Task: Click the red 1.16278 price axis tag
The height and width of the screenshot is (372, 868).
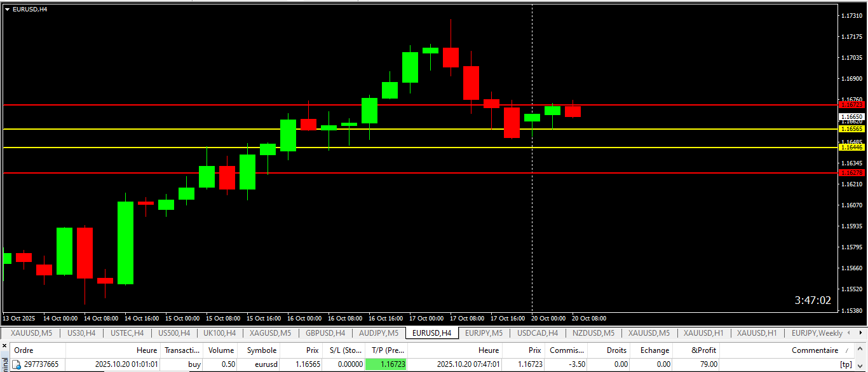Action: [851, 173]
